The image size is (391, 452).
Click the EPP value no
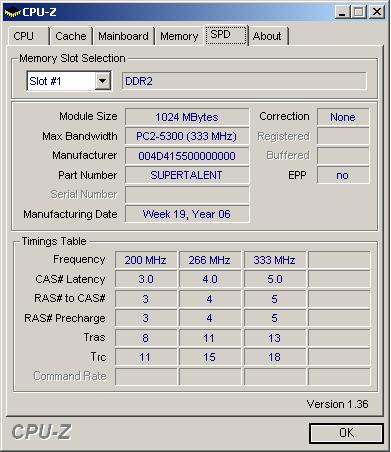click(343, 175)
